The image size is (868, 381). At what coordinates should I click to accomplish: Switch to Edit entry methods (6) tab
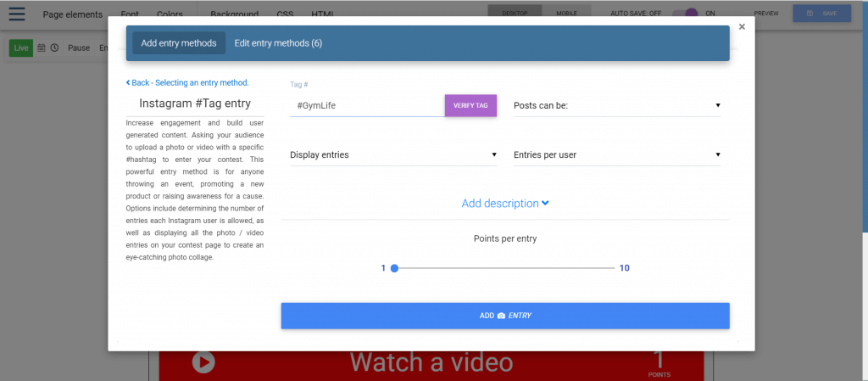[x=278, y=43]
